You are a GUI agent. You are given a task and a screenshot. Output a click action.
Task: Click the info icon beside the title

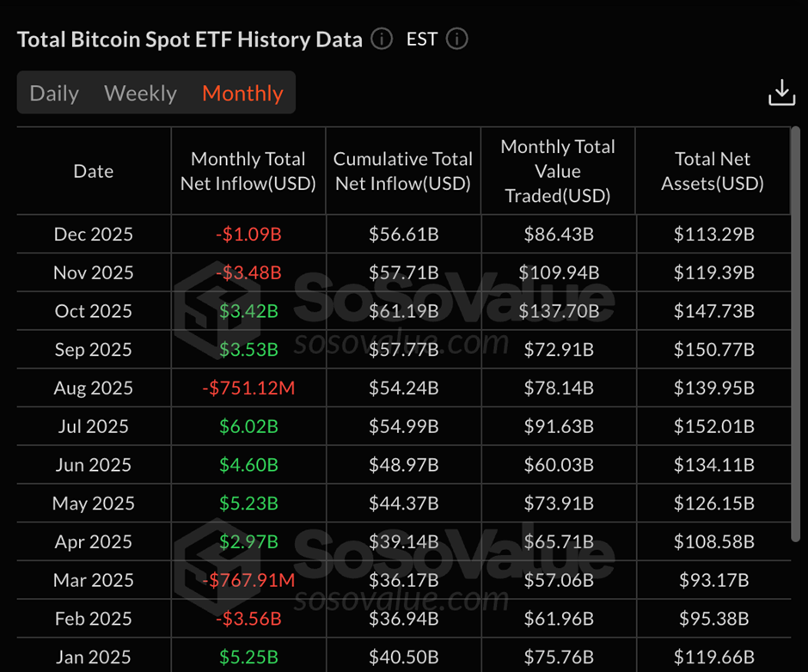pyautogui.click(x=382, y=40)
